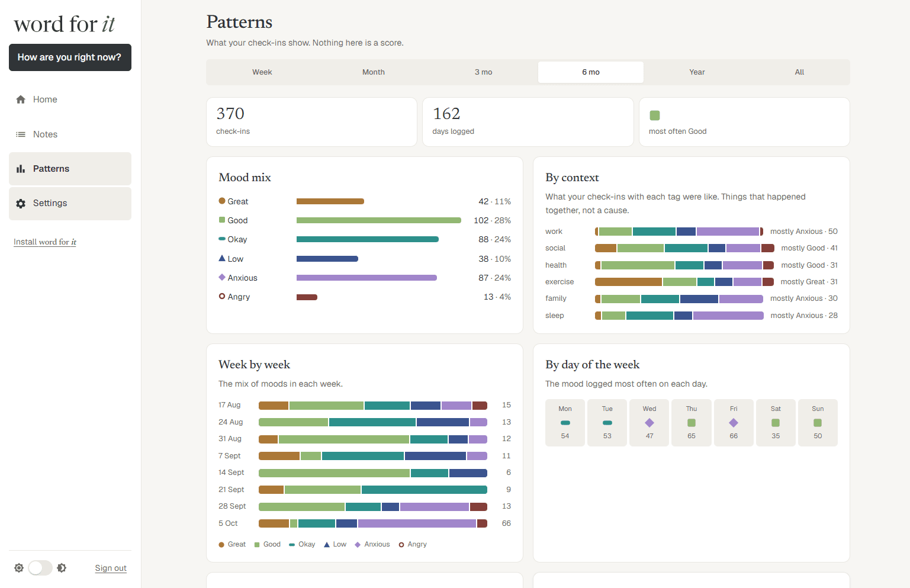Switch to the Week range tab
910x588 pixels.
coord(262,72)
